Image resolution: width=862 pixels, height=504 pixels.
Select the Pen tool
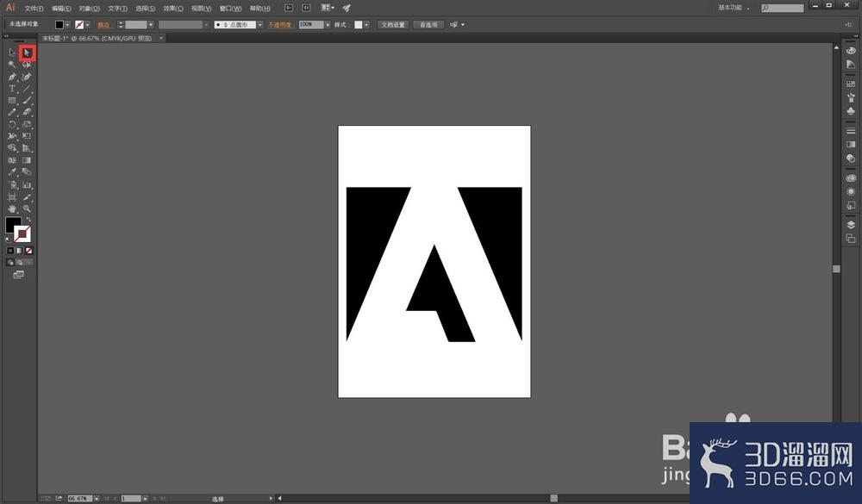click(x=11, y=77)
